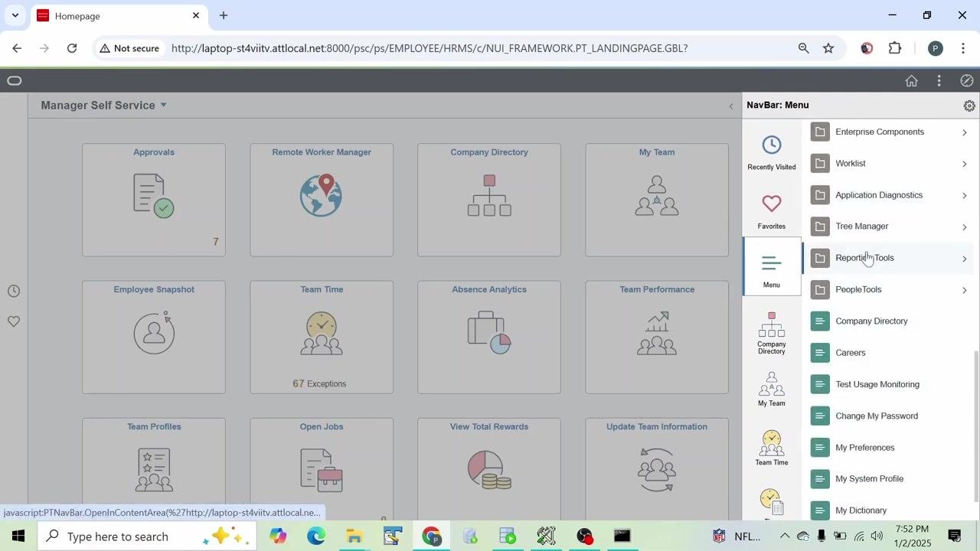Click the Not secure site info chip

pyautogui.click(x=129, y=48)
